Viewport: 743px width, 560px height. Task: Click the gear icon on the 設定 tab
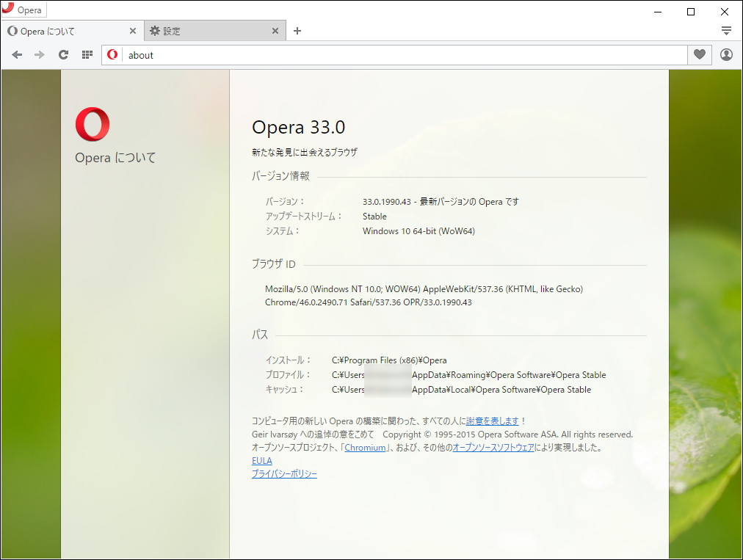[x=155, y=31]
